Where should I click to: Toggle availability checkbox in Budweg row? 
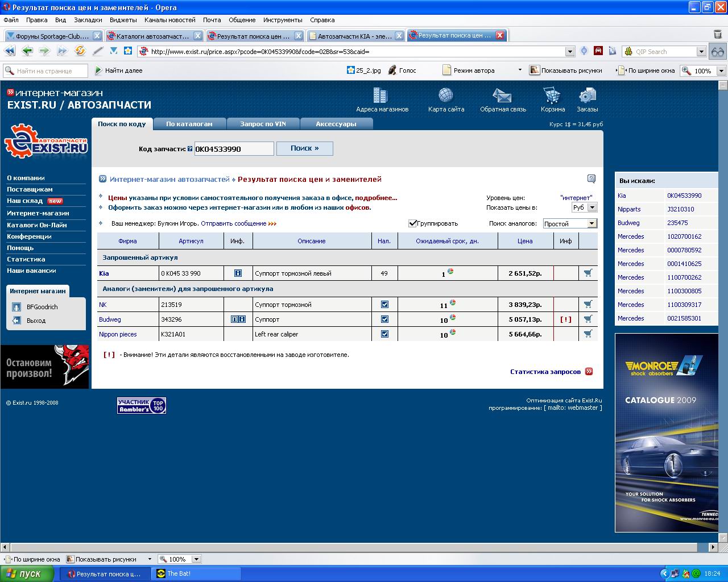point(384,319)
